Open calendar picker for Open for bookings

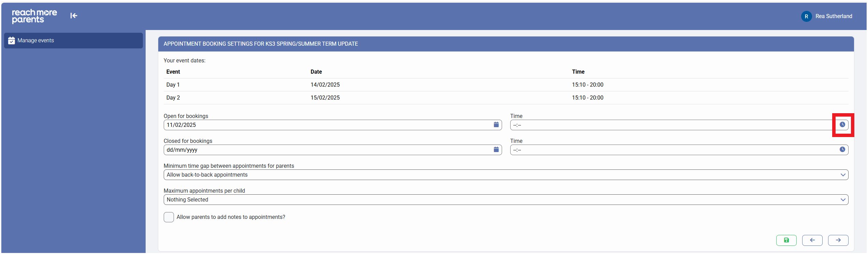coord(496,125)
